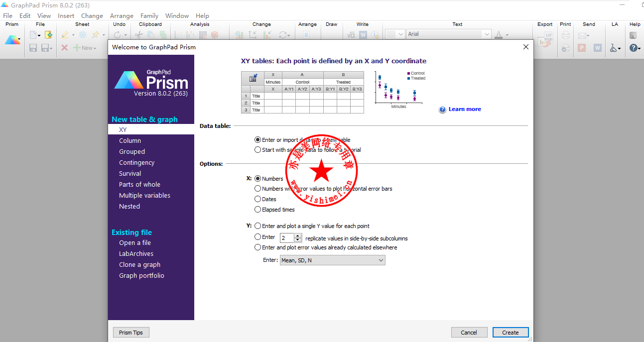
Task: Select X Numbers radio button
Action: tap(258, 178)
